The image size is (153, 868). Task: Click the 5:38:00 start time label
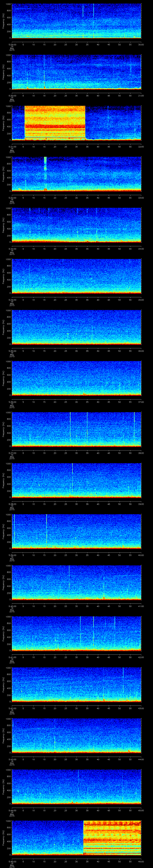coord(12,504)
